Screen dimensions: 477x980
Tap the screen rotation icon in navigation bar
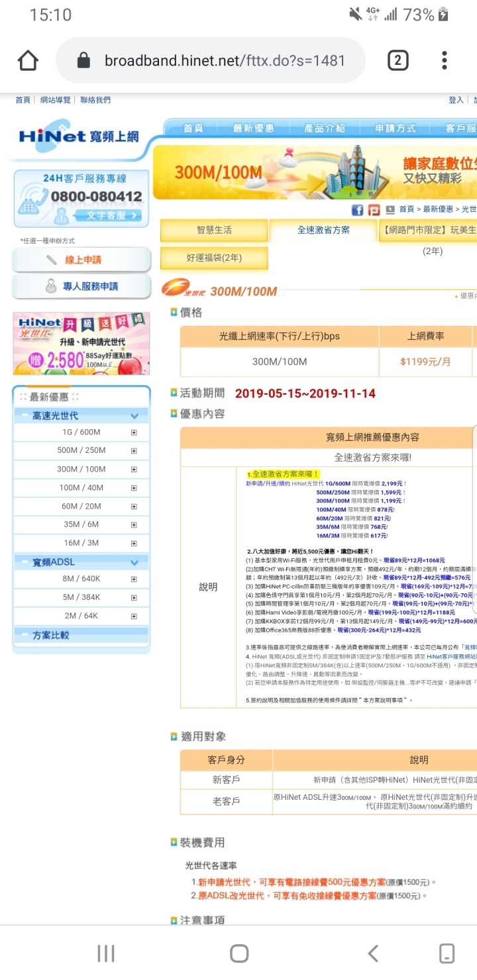coord(447,954)
